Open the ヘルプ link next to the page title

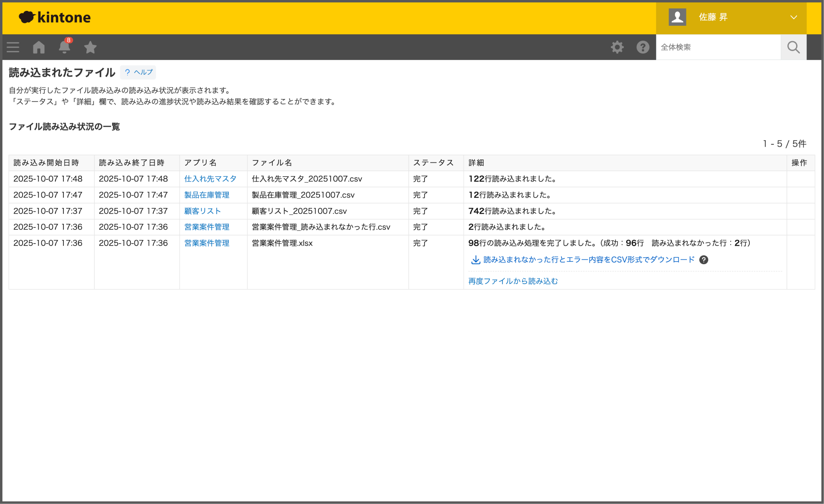[x=138, y=72]
